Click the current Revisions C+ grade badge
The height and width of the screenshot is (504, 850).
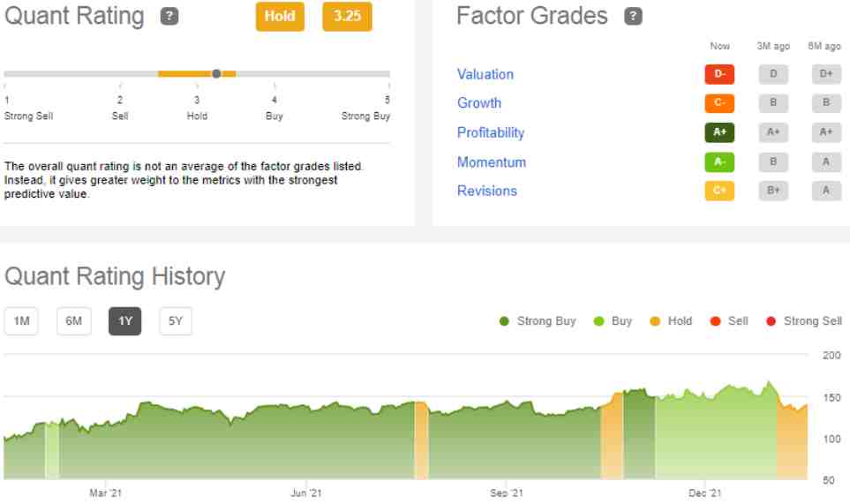coord(719,191)
